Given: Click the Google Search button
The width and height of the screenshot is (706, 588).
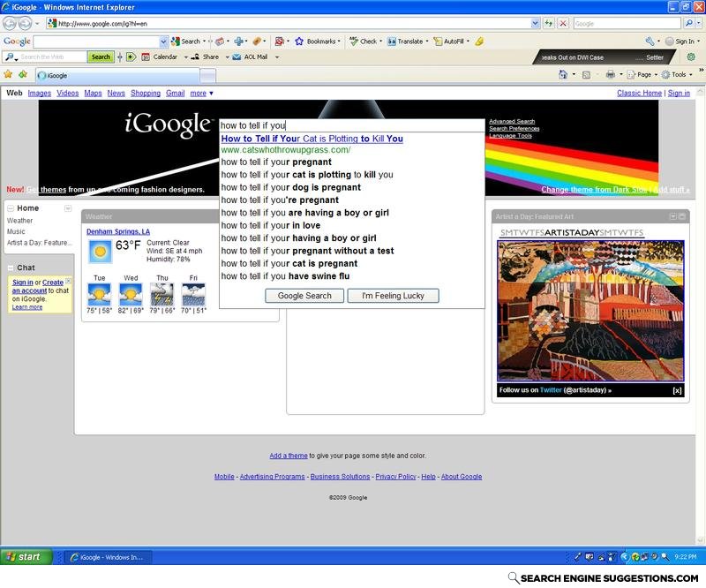Looking at the screenshot, I should [x=304, y=296].
